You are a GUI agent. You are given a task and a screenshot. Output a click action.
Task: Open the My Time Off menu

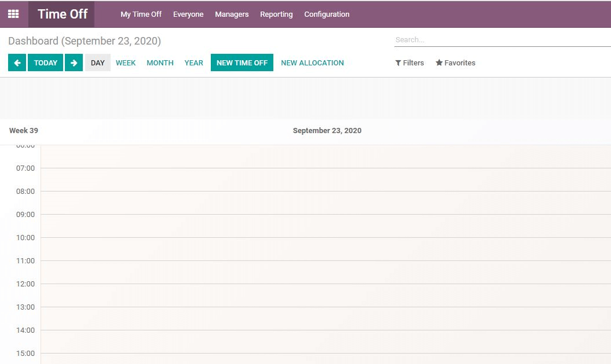pyautogui.click(x=141, y=14)
